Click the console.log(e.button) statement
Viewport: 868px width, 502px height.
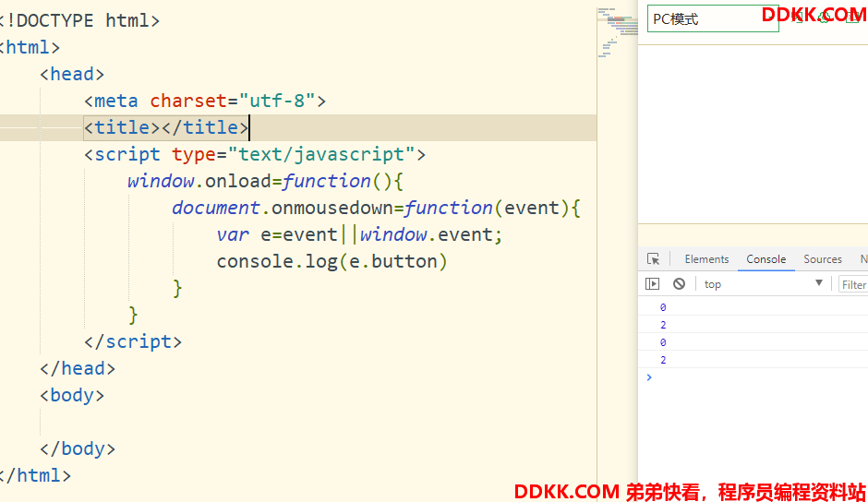point(332,261)
